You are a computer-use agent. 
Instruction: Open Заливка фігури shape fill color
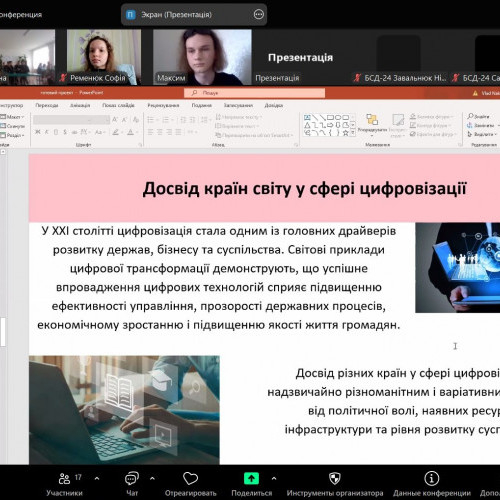pyautogui.click(x=432, y=117)
